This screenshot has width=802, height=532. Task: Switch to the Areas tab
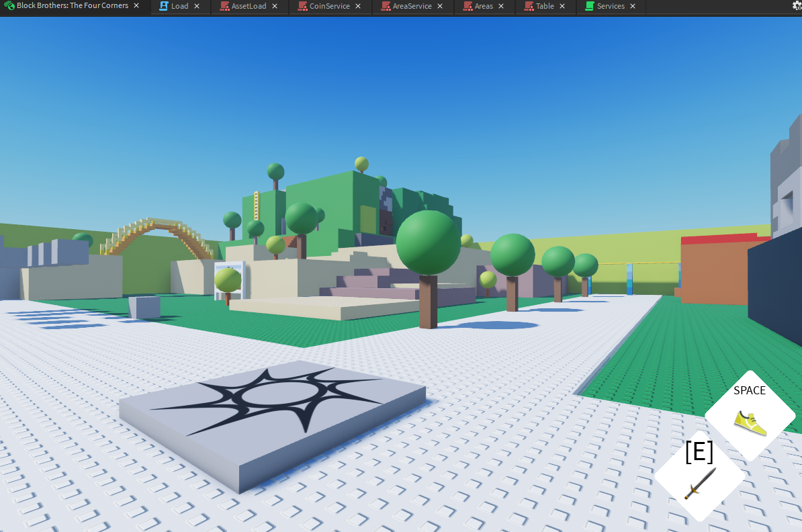click(x=484, y=6)
